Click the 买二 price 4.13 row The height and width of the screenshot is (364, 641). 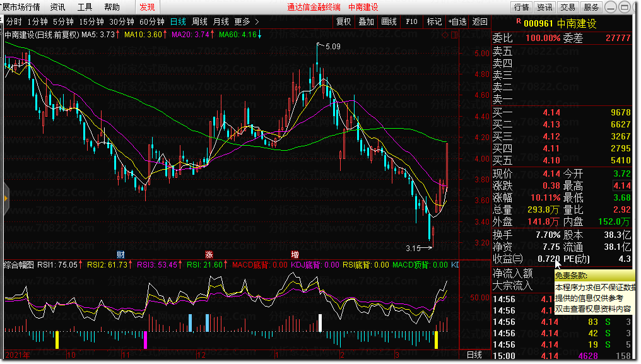point(562,124)
